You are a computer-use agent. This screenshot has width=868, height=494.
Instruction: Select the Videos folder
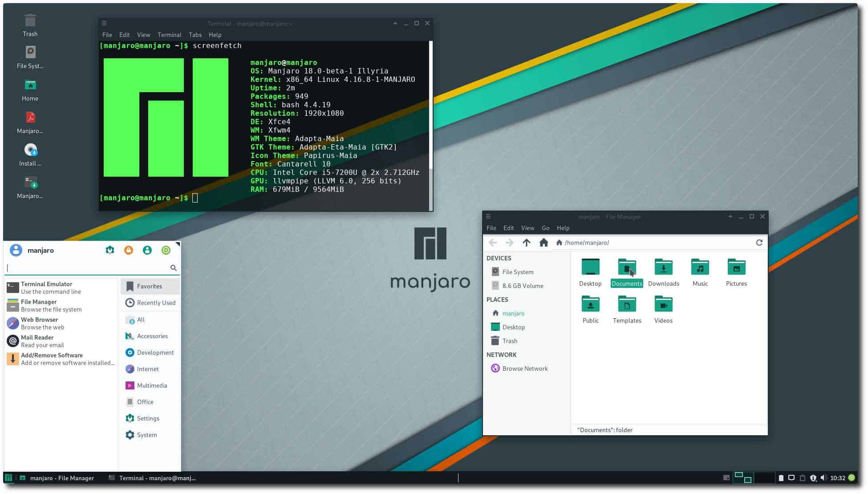pos(664,309)
